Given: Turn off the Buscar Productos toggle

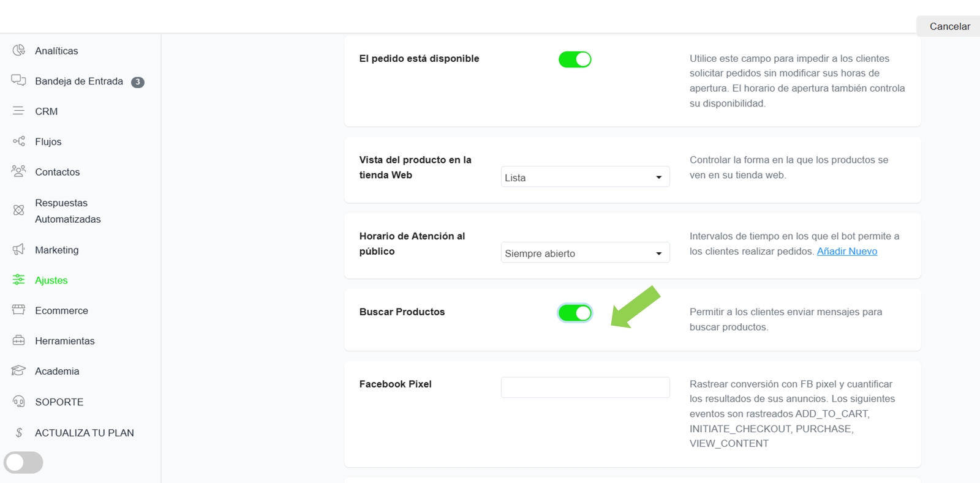Looking at the screenshot, I should point(575,313).
